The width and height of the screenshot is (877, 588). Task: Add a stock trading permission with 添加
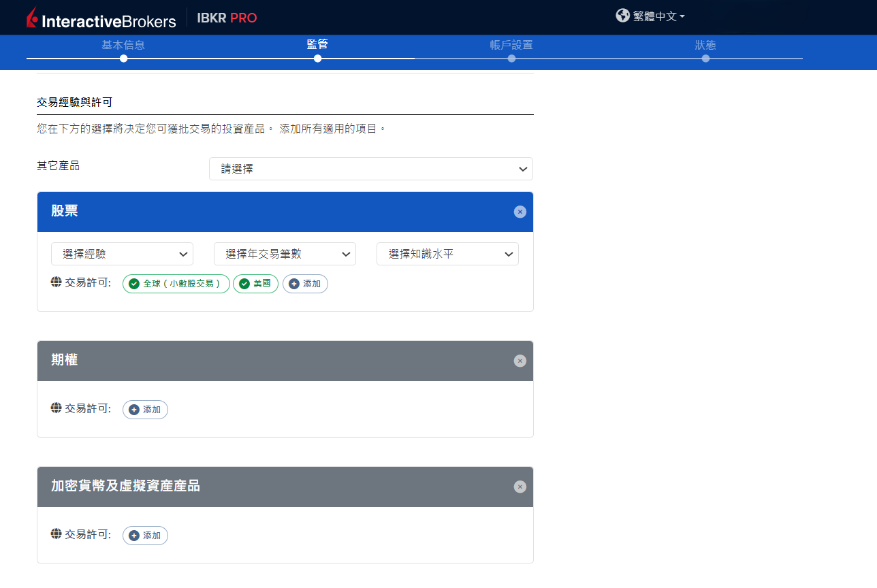[x=305, y=284]
